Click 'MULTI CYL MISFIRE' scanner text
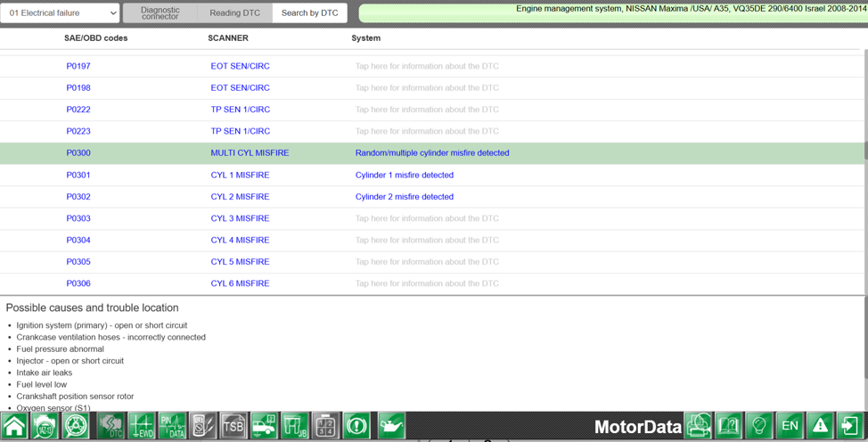The width and height of the screenshot is (868, 442). coord(250,153)
